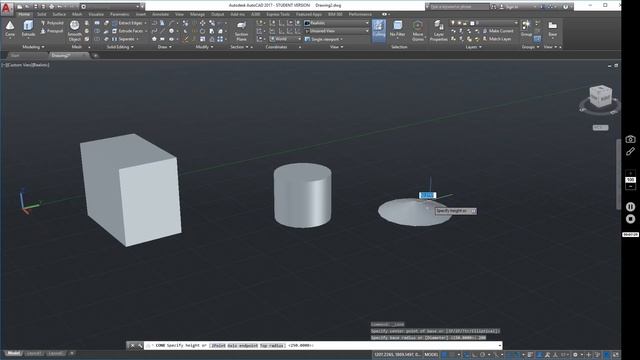Toggle the grid display status bar icon
The width and height of the screenshot is (640, 360).
(x=444, y=355)
